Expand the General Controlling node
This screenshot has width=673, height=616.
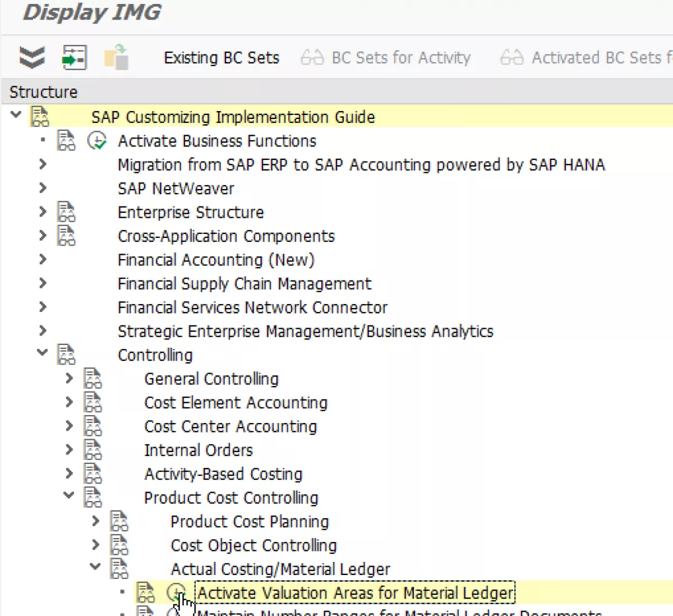click(69, 378)
